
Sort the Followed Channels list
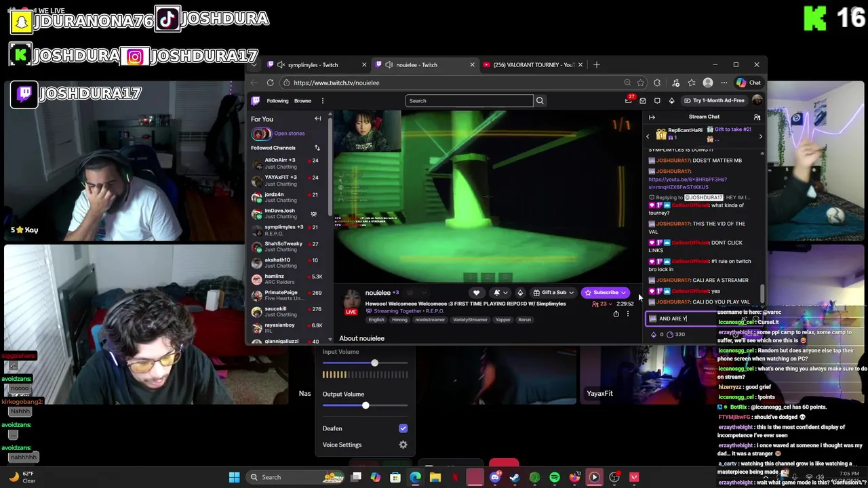(x=317, y=147)
